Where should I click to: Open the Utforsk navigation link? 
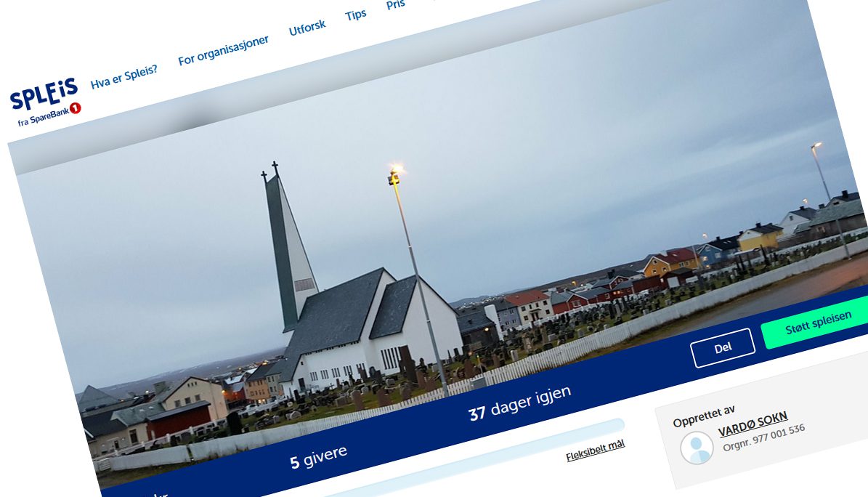(307, 28)
